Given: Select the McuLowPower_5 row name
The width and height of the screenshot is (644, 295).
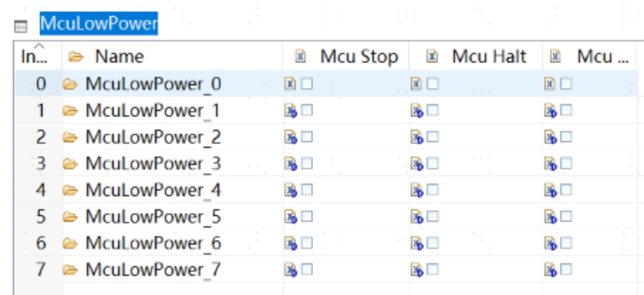Looking at the screenshot, I should click(153, 216).
